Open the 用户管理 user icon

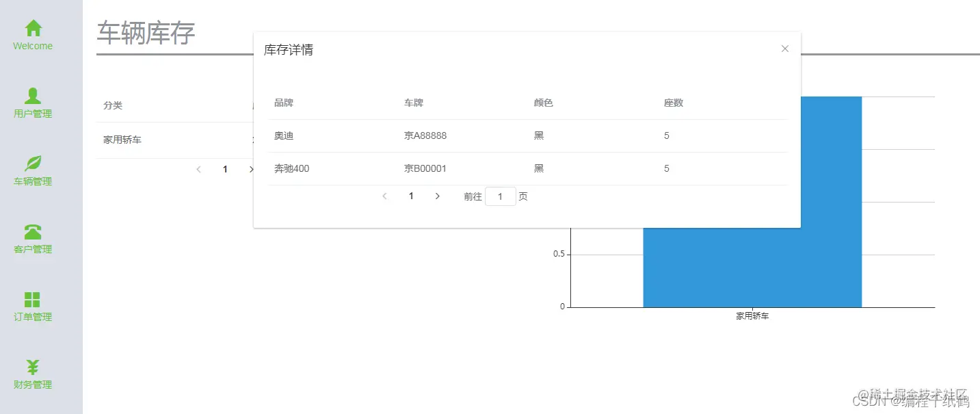pos(33,96)
